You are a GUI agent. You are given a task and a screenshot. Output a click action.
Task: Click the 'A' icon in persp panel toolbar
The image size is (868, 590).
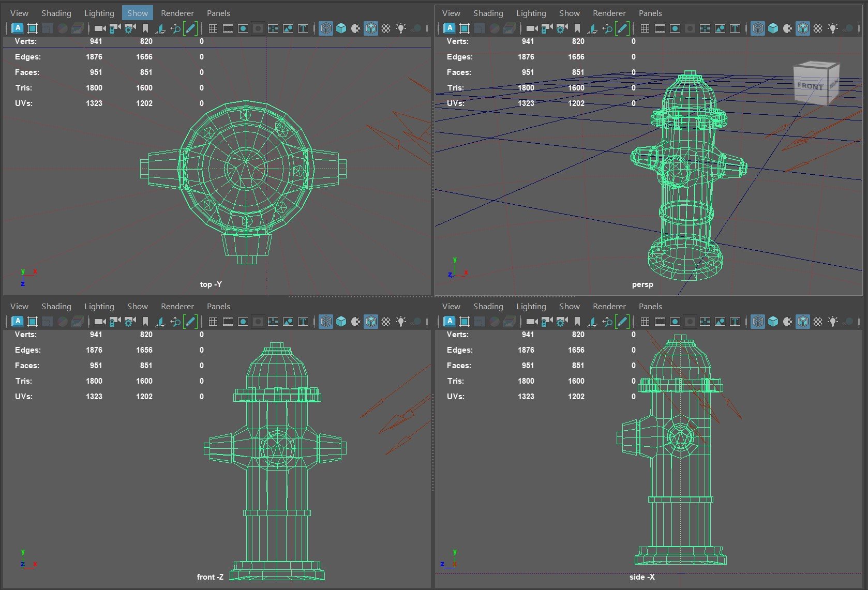(450, 28)
